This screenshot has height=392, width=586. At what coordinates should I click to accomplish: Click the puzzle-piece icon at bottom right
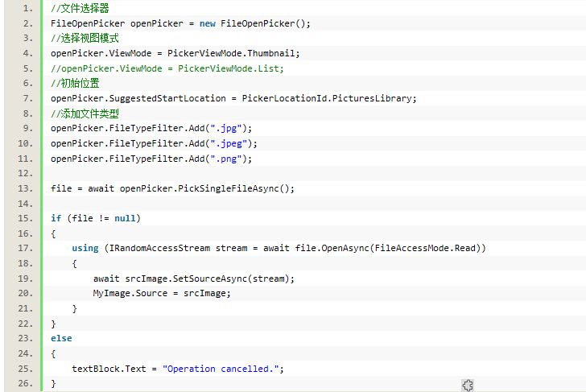coord(468,385)
